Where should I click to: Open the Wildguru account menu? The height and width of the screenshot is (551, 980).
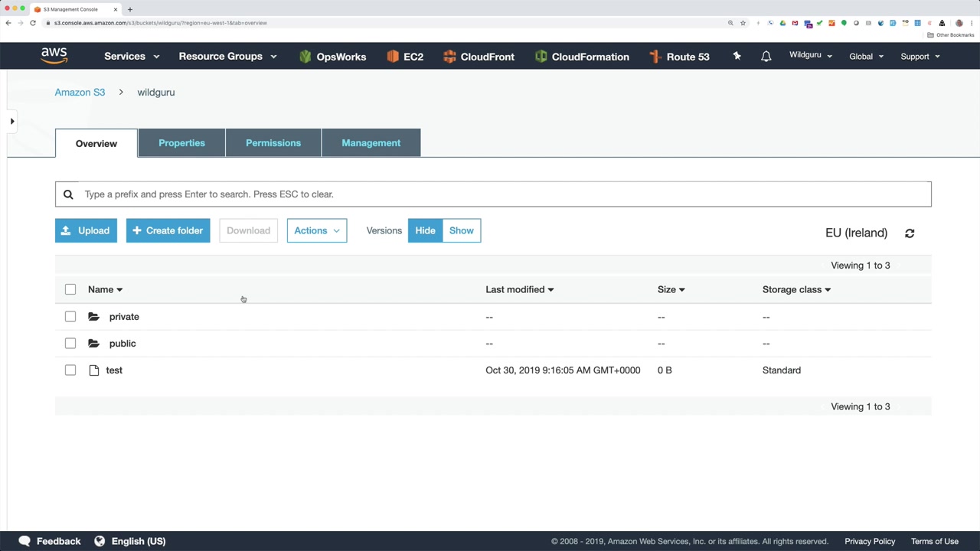coord(811,55)
